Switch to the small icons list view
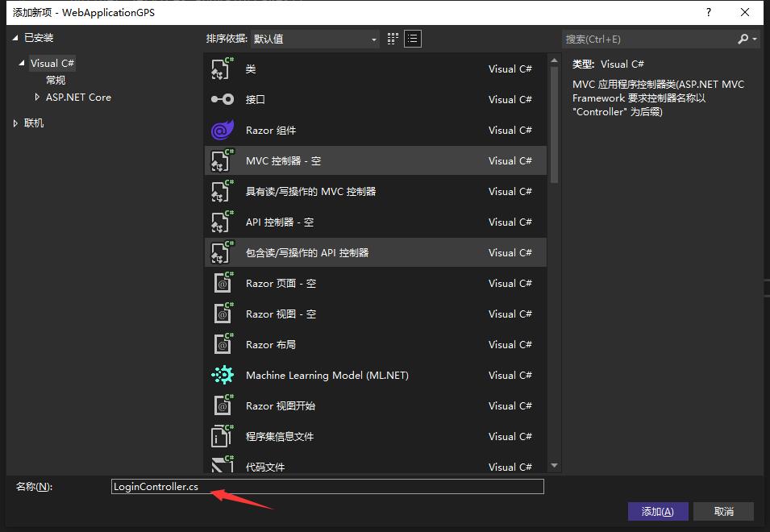The image size is (770, 532). point(413,39)
